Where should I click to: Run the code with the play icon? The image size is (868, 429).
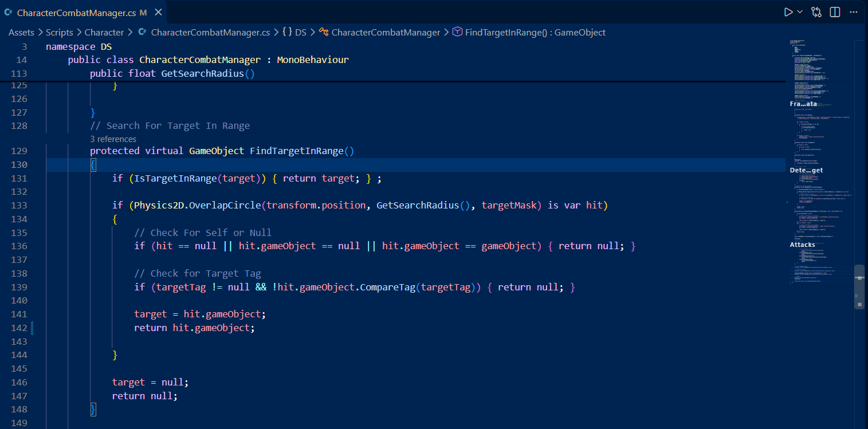(788, 12)
